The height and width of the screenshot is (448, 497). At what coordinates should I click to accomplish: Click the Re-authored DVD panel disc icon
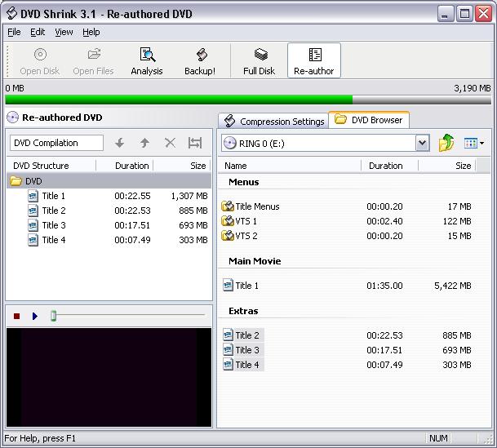pyautogui.click(x=12, y=118)
